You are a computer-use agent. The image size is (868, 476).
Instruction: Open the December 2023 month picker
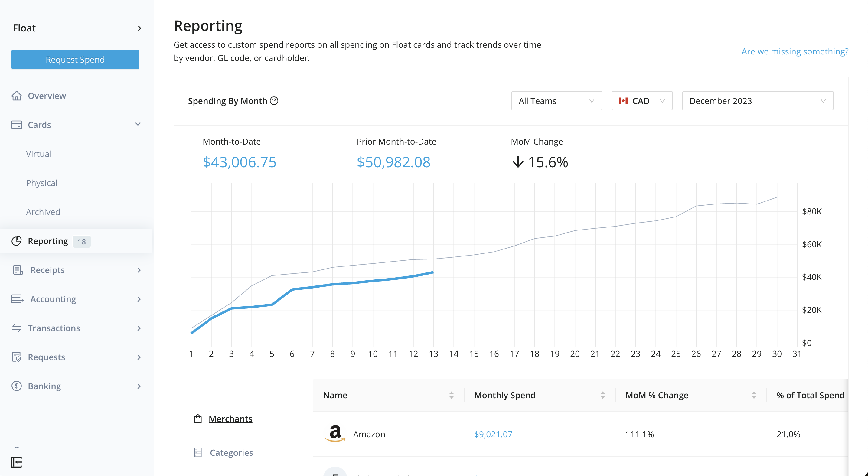757,101
